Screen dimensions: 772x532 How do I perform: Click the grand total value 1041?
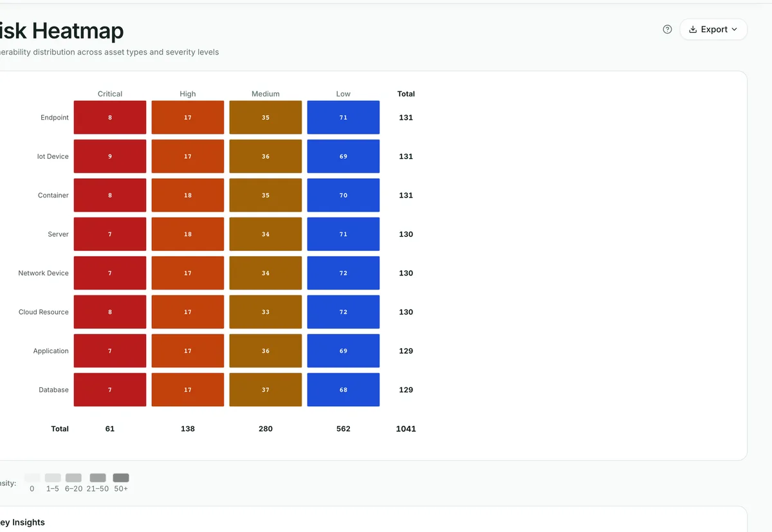[406, 429]
